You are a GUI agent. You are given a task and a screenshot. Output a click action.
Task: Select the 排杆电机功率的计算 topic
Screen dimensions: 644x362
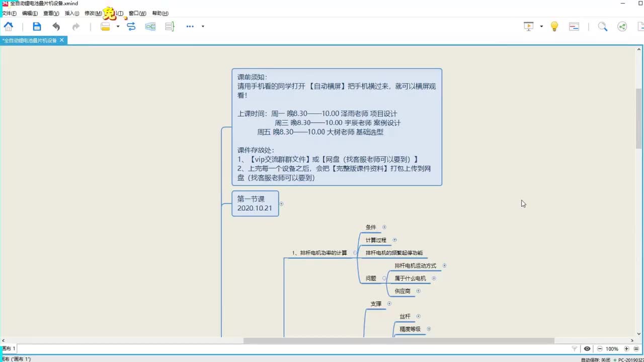[x=320, y=253]
